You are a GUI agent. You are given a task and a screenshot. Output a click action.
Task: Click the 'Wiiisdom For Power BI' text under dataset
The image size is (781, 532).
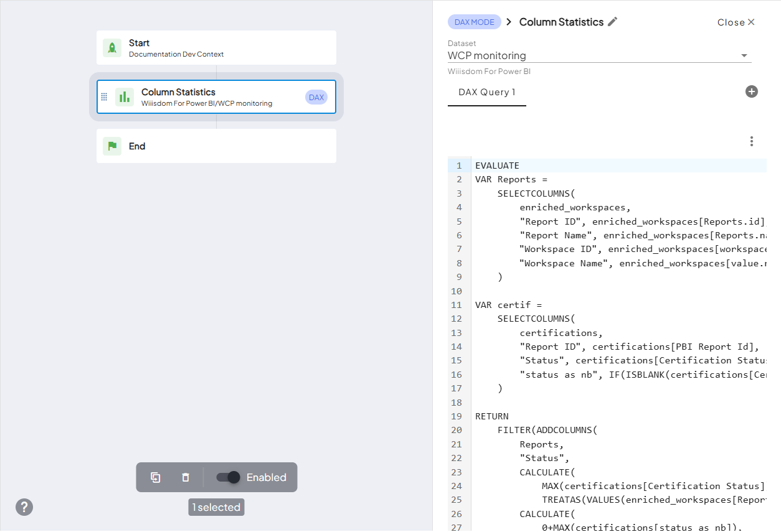[489, 72]
